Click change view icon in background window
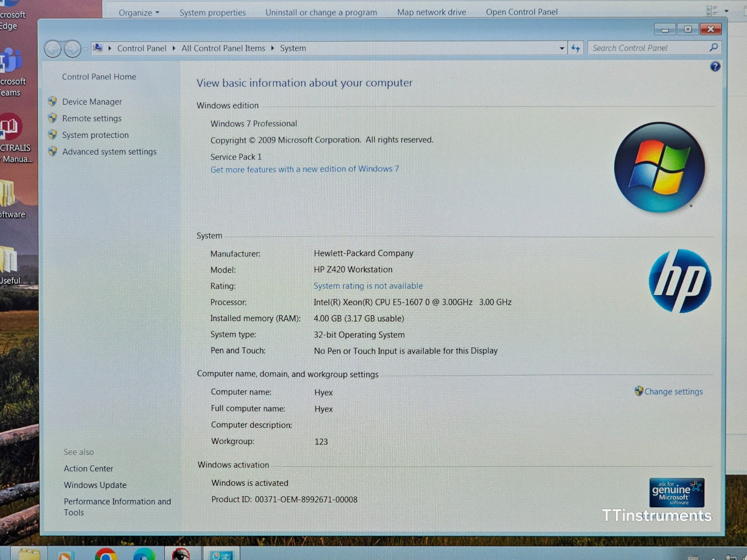This screenshot has height=560, width=747. pyautogui.click(x=712, y=10)
